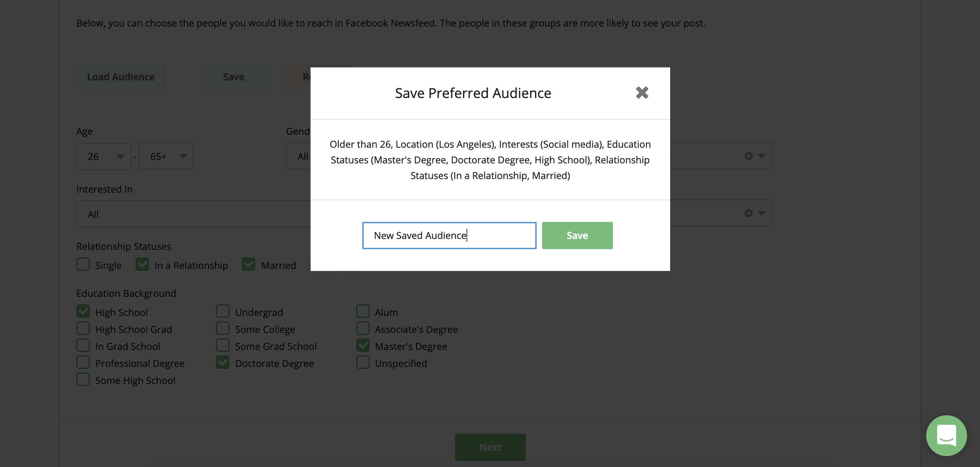
Task: Check the Single relationship status
Action: 83,264
